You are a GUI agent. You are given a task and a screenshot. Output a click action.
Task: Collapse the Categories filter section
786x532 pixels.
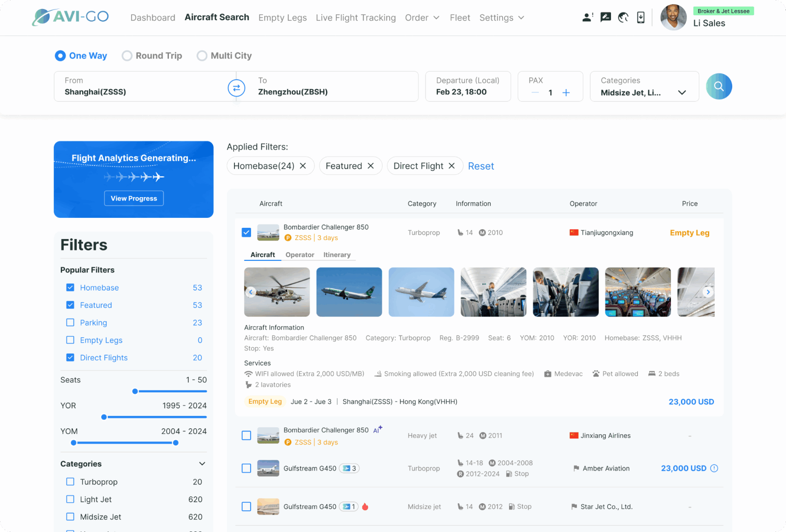(x=202, y=464)
